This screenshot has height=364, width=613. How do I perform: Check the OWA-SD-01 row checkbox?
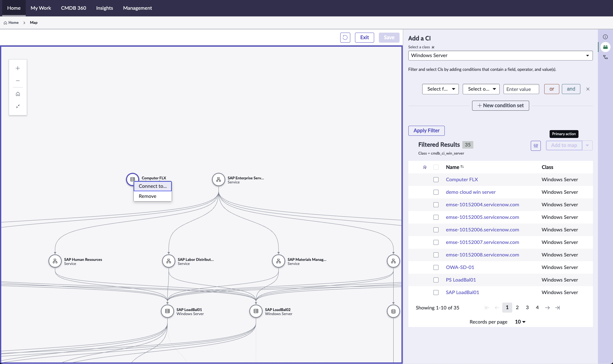tap(436, 267)
